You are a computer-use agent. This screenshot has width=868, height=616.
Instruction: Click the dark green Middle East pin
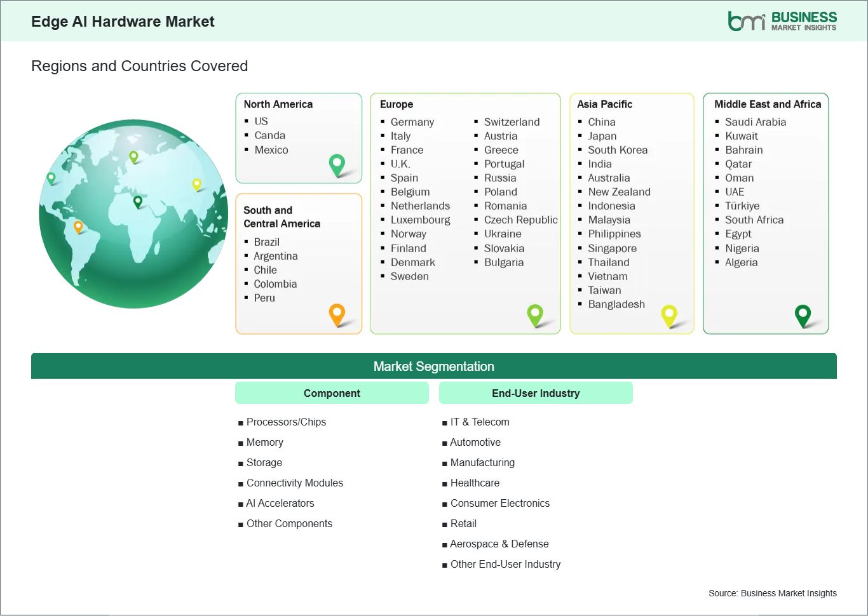coord(803,314)
